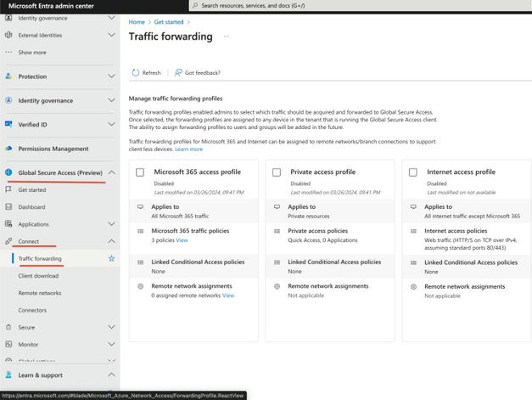Expand the Secure submenu chevron
This screenshot has height=400, width=532.
click(x=111, y=327)
